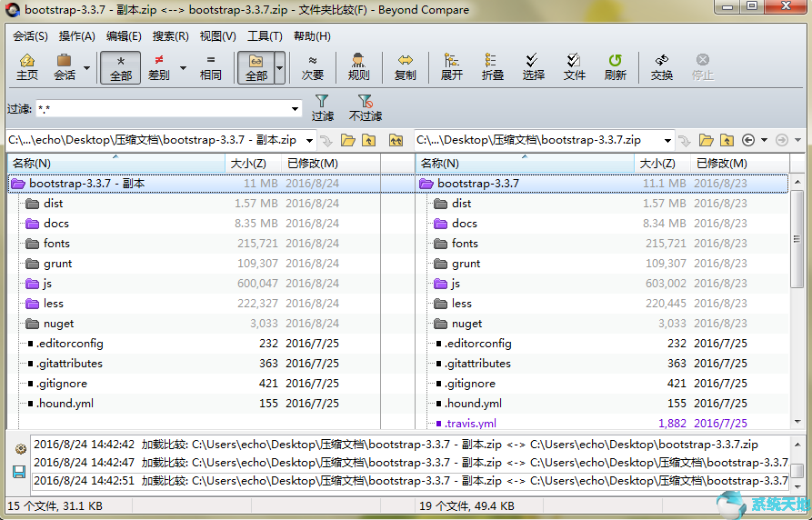812x520 pixels.
Task: Click the filter (过滤) text field
Action: 163,109
